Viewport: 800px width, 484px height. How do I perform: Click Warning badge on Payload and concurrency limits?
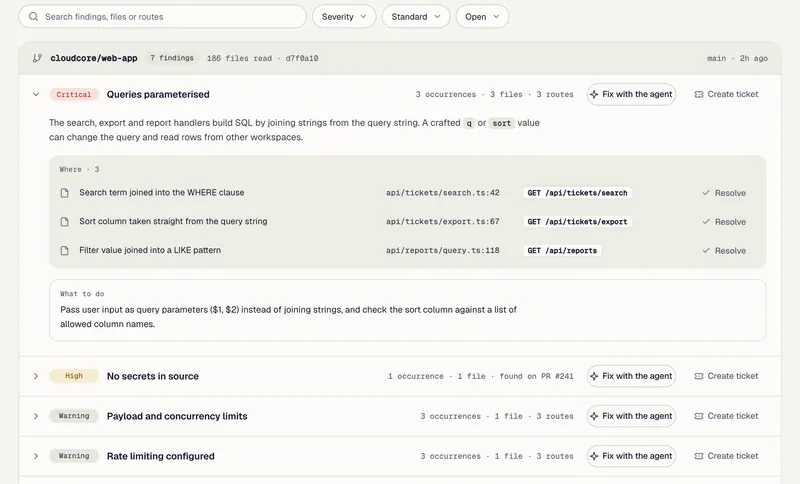click(x=73, y=416)
